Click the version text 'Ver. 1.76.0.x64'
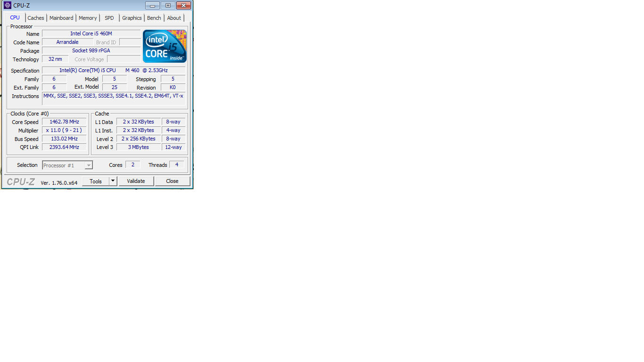The image size is (644, 362). pos(59,183)
